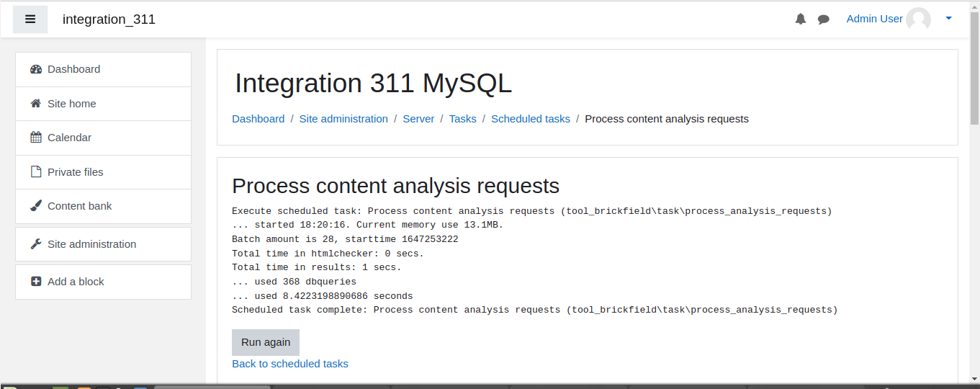Click the Add a block plus icon

click(x=36, y=282)
